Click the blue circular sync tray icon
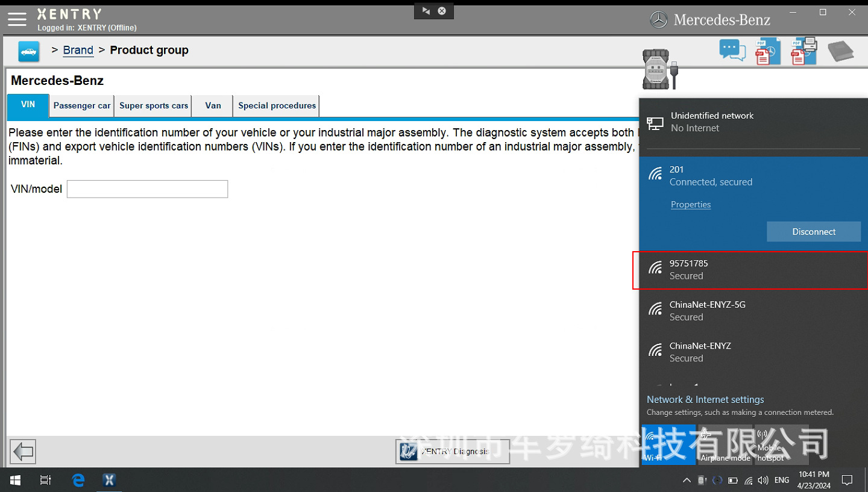This screenshot has height=492, width=868. click(x=717, y=481)
